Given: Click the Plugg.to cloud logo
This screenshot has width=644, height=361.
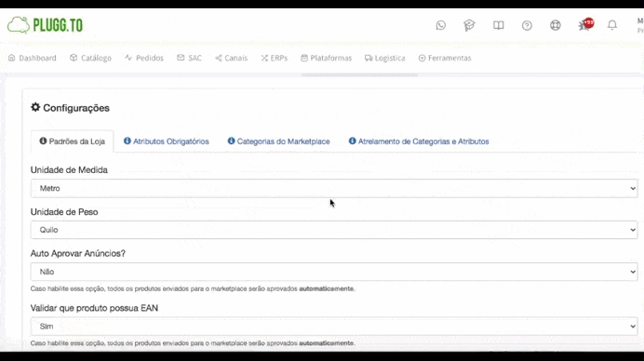Looking at the screenshot, I should coord(46,25).
